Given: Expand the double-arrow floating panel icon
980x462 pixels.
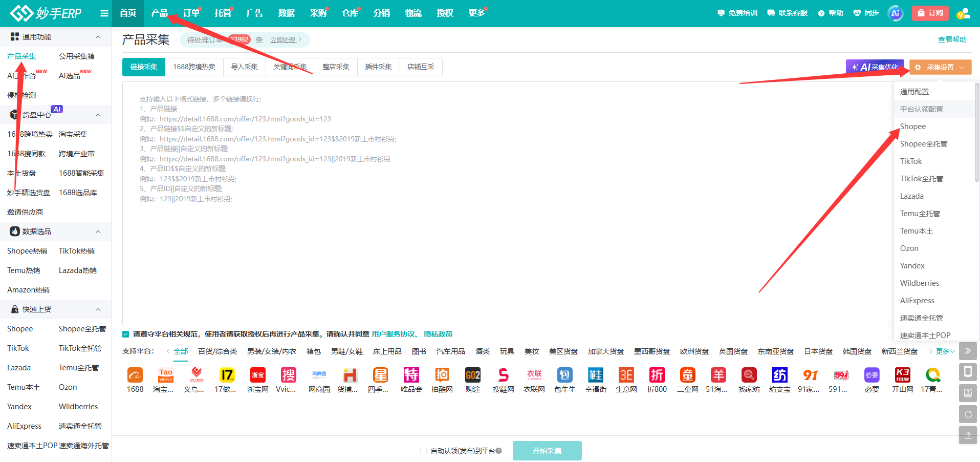Looking at the screenshot, I should [x=968, y=351].
